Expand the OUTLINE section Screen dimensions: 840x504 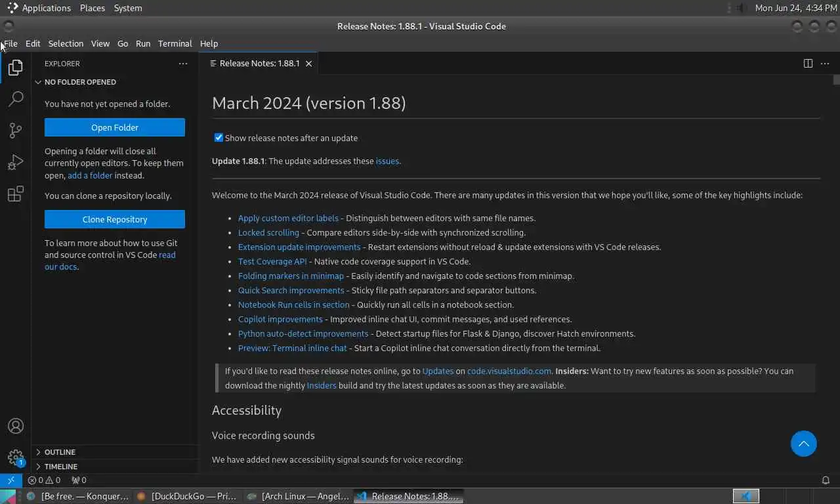[115, 452]
